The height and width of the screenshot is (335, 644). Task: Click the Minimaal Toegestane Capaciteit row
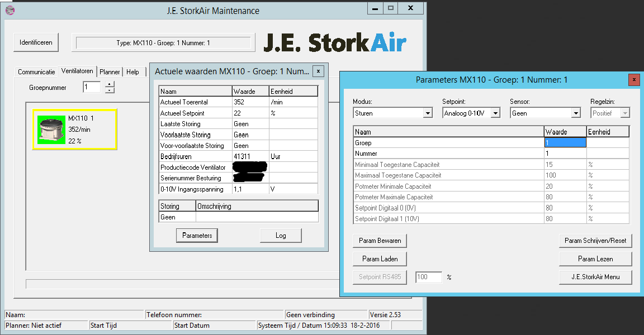tap(491, 164)
